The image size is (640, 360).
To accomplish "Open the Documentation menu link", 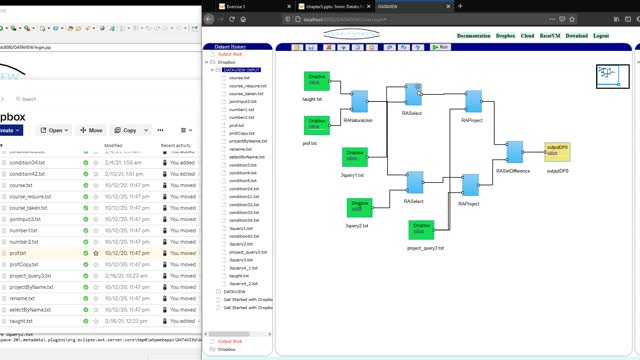I will coord(473,36).
